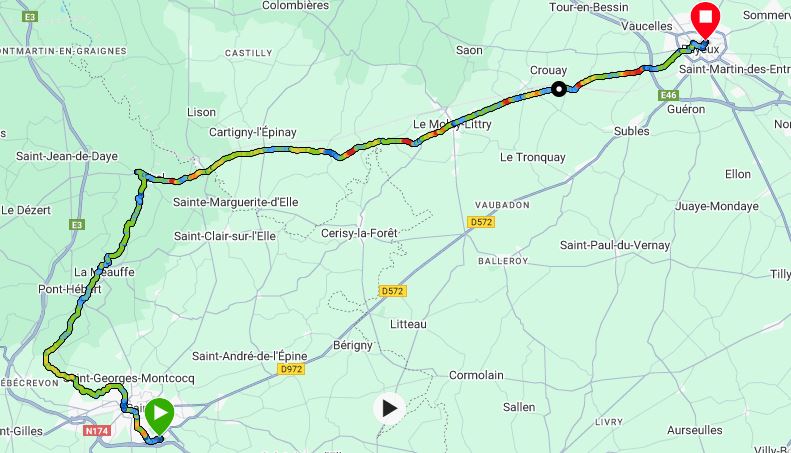Click the N174 red road badge

pyautogui.click(x=97, y=430)
